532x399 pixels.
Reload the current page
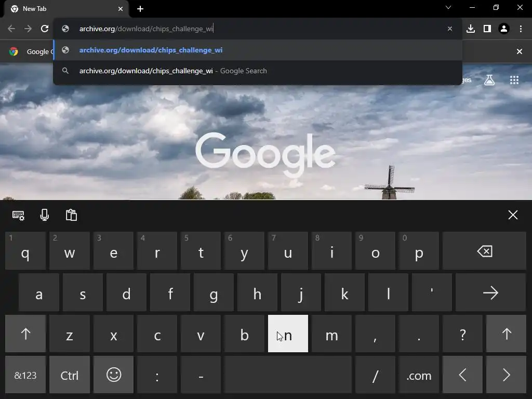pyautogui.click(x=45, y=29)
